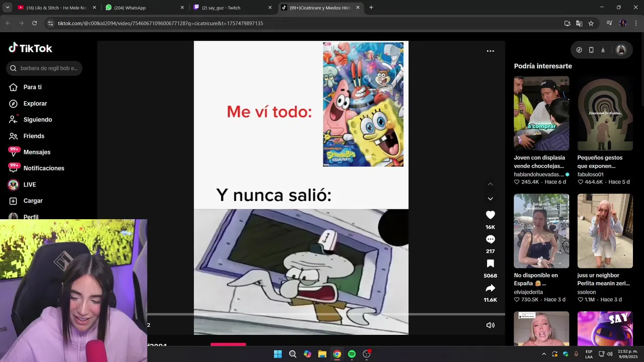Viewport: 644px width, 362px height.
Task: Open Siguiendo feed
Action: 37,120
